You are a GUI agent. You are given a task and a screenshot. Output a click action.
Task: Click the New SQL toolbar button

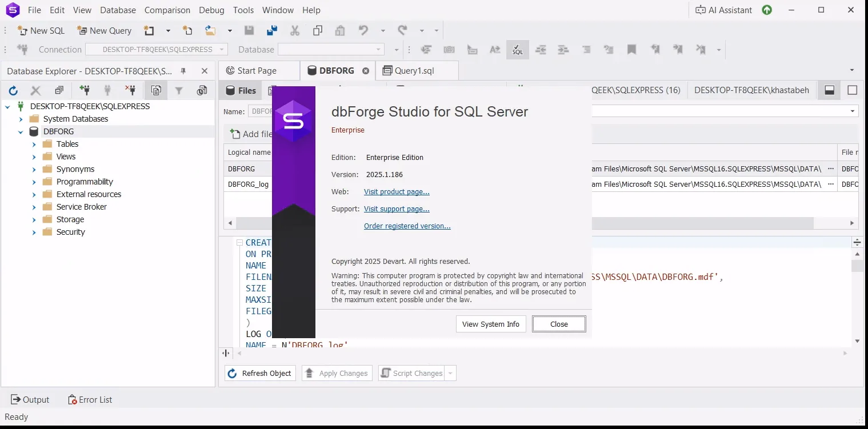(x=41, y=31)
